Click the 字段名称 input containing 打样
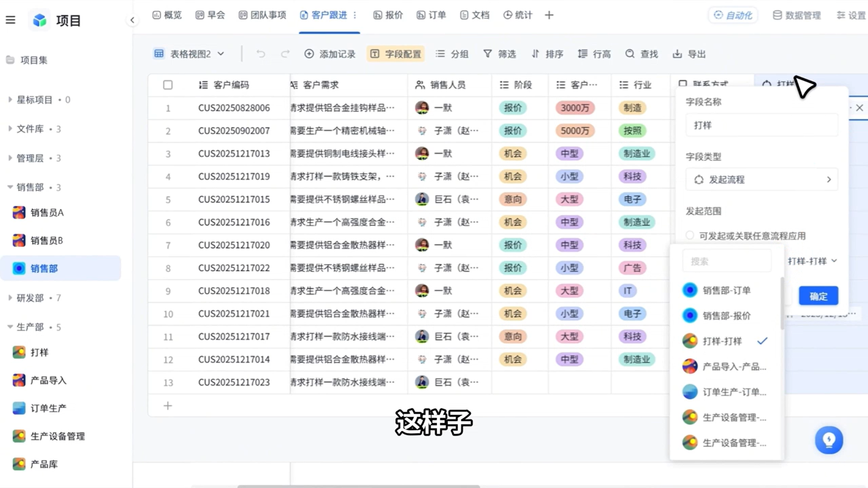This screenshot has width=868, height=488. tap(762, 125)
